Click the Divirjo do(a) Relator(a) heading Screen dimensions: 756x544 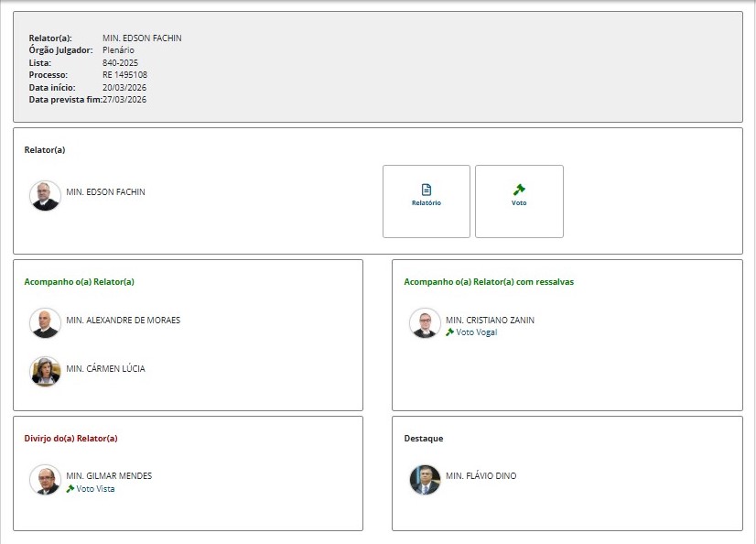click(x=70, y=439)
